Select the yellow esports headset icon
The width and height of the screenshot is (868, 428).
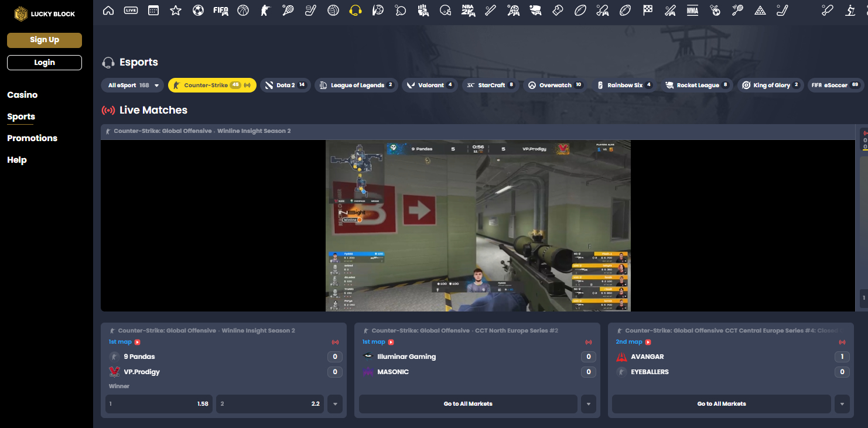click(x=355, y=10)
